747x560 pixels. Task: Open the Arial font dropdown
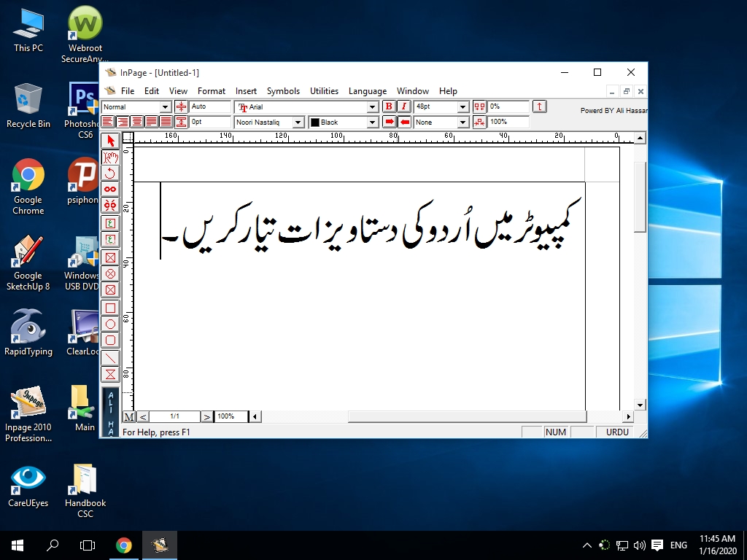pyautogui.click(x=371, y=106)
